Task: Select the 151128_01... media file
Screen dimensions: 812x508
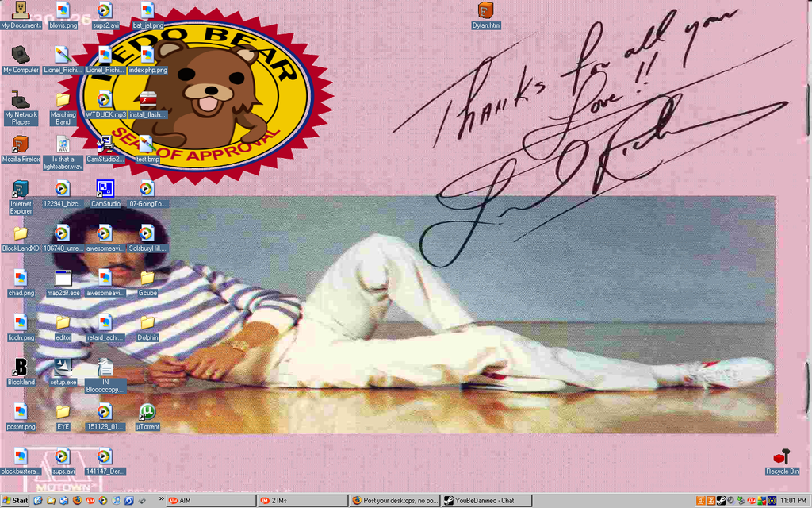Action: (x=105, y=417)
